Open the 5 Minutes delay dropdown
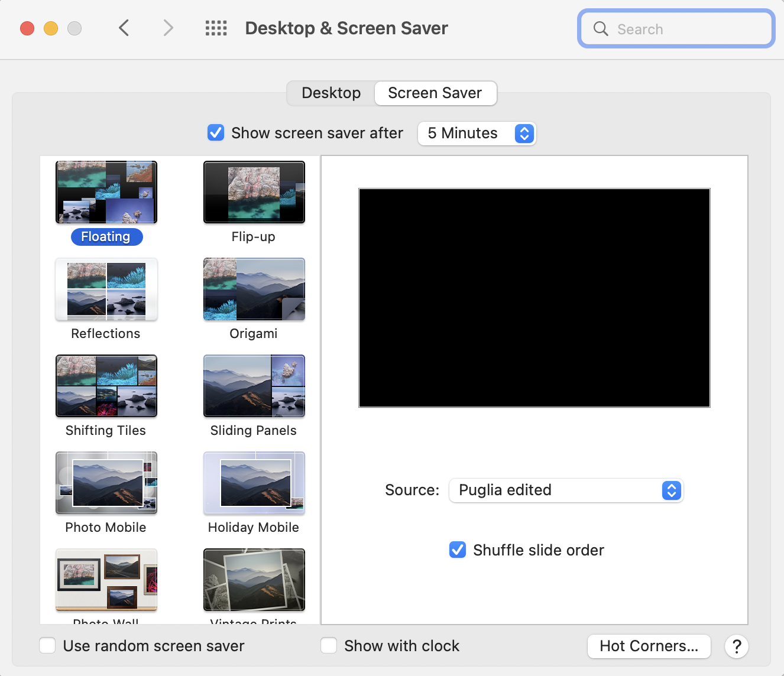This screenshot has height=676, width=784. pyautogui.click(x=477, y=133)
